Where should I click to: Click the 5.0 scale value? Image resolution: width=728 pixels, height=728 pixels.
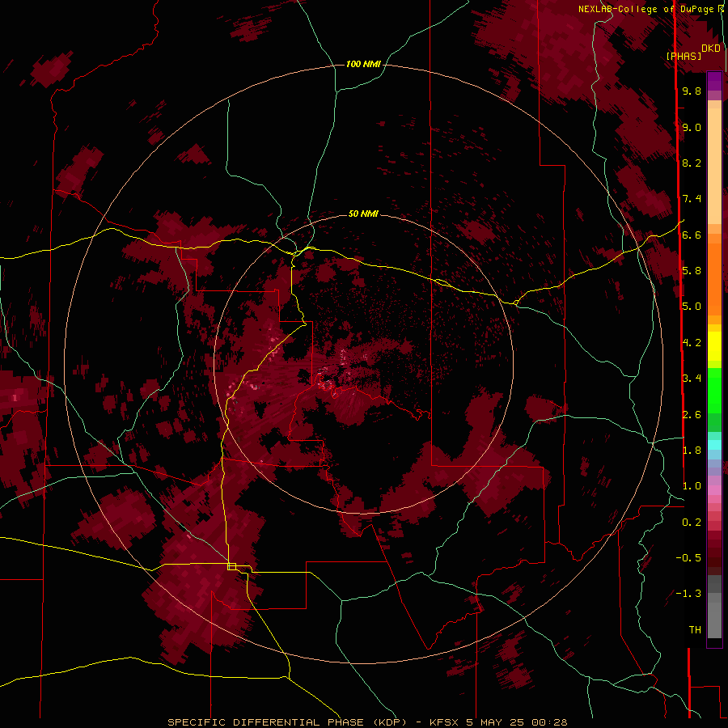(x=692, y=307)
